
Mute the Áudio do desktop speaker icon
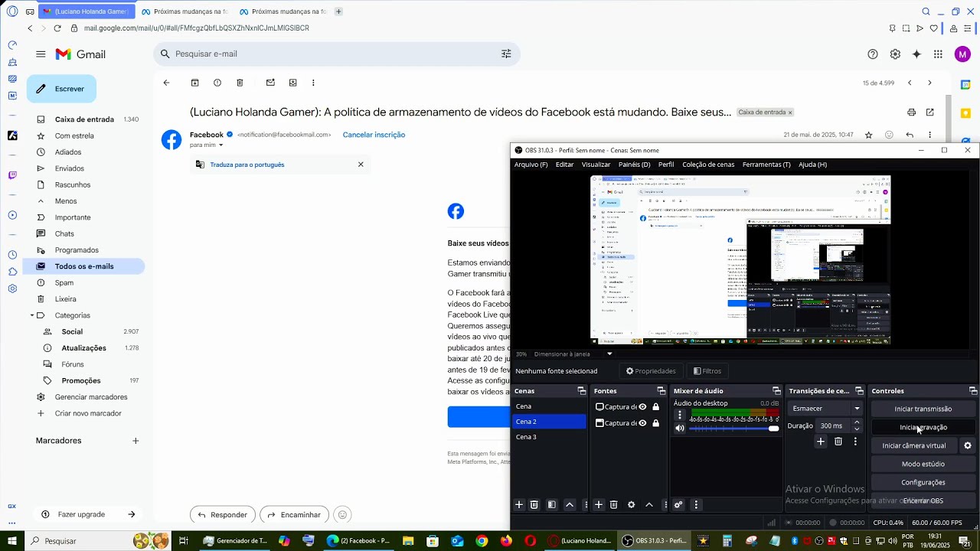point(679,429)
